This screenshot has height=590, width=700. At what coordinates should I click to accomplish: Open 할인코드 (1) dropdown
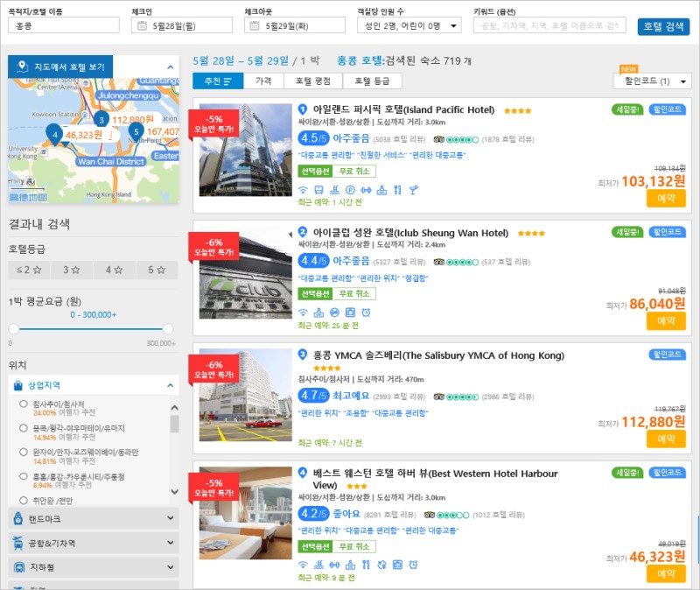(x=652, y=81)
